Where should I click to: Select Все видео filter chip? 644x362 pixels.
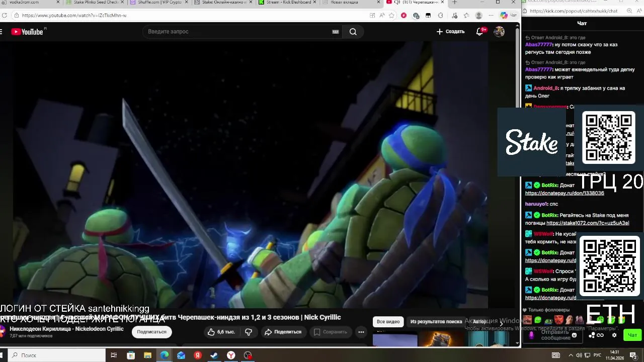click(388, 322)
